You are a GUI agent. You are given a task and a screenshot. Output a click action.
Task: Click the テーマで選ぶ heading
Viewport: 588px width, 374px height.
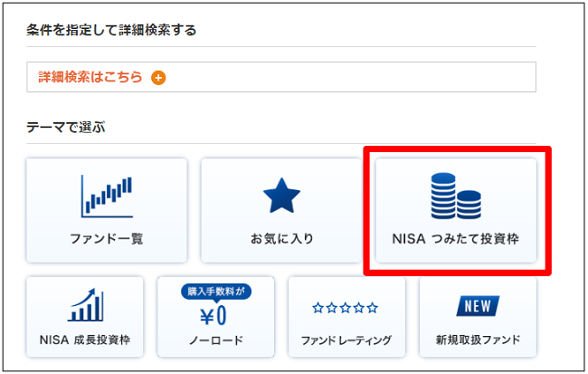(66, 128)
